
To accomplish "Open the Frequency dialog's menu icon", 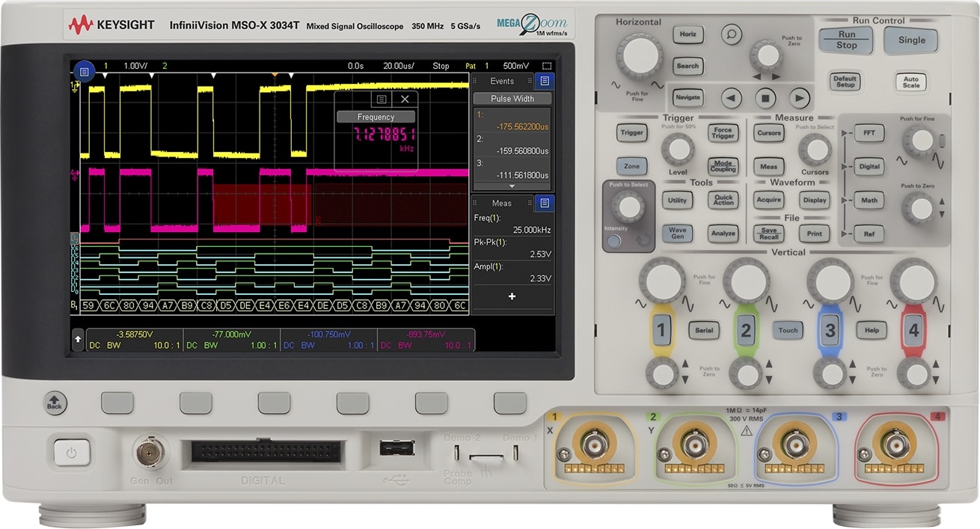I will point(382,100).
